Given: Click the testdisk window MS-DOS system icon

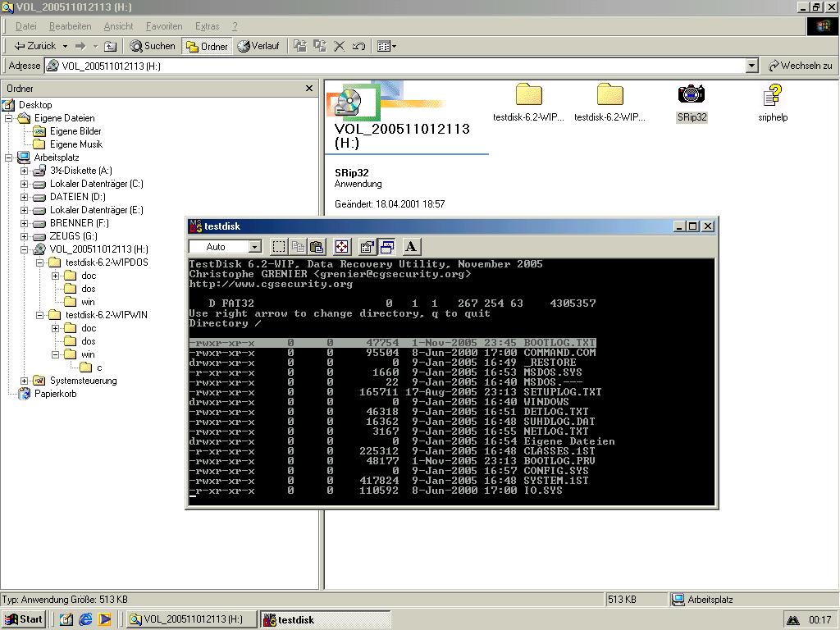Looking at the screenshot, I should 195,226.
